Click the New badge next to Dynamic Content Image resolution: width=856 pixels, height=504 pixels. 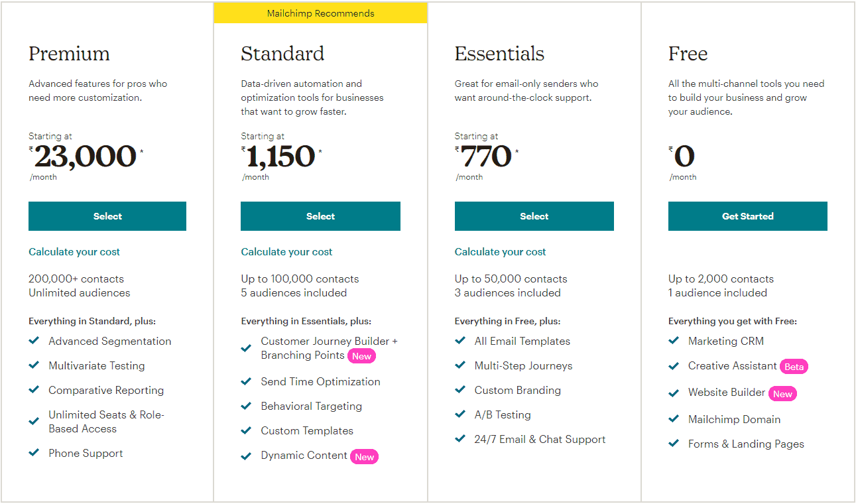364,456
